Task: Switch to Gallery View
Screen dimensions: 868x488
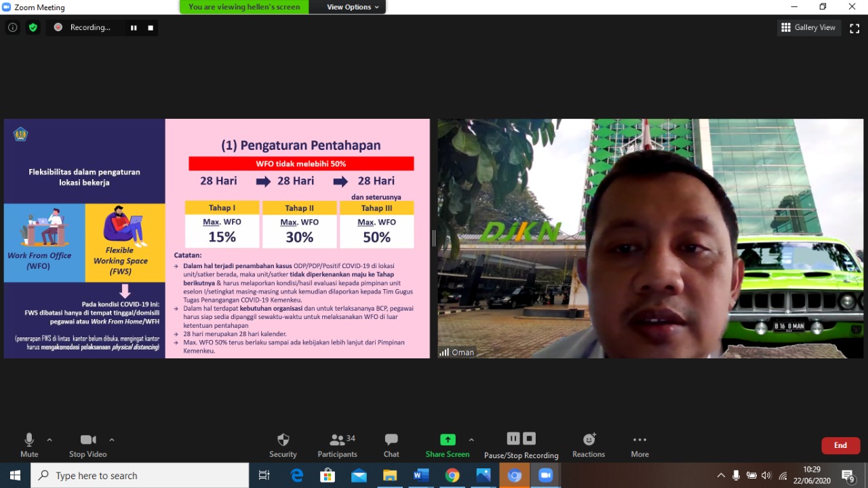Action: coord(808,28)
